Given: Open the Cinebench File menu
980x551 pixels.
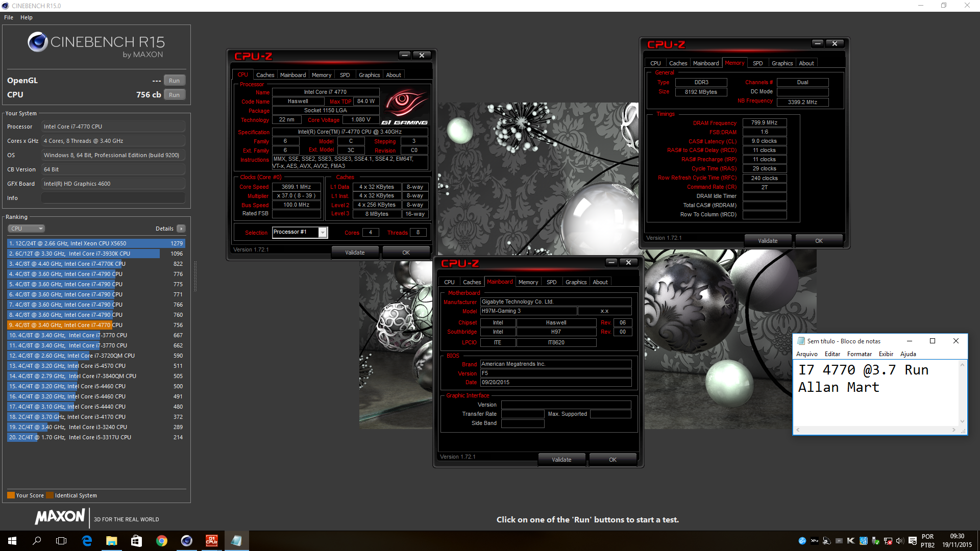Looking at the screenshot, I should tap(9, 17).
